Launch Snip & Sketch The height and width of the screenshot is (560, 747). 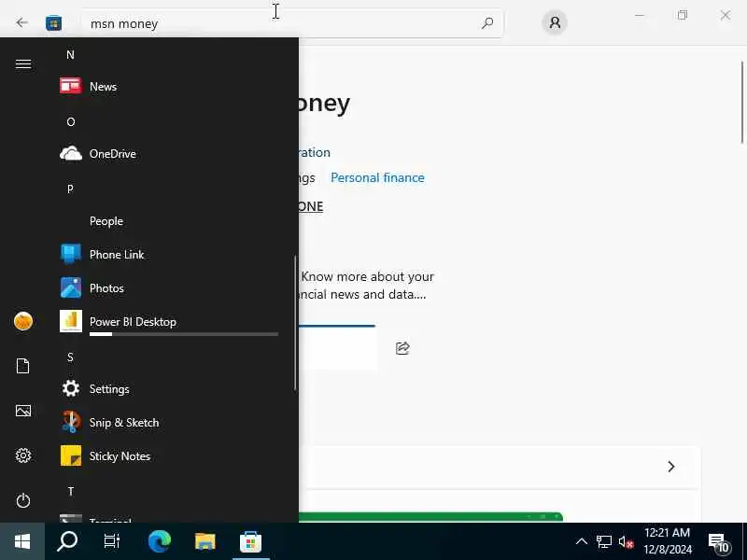pyautogui.click(x=169, y=423)
